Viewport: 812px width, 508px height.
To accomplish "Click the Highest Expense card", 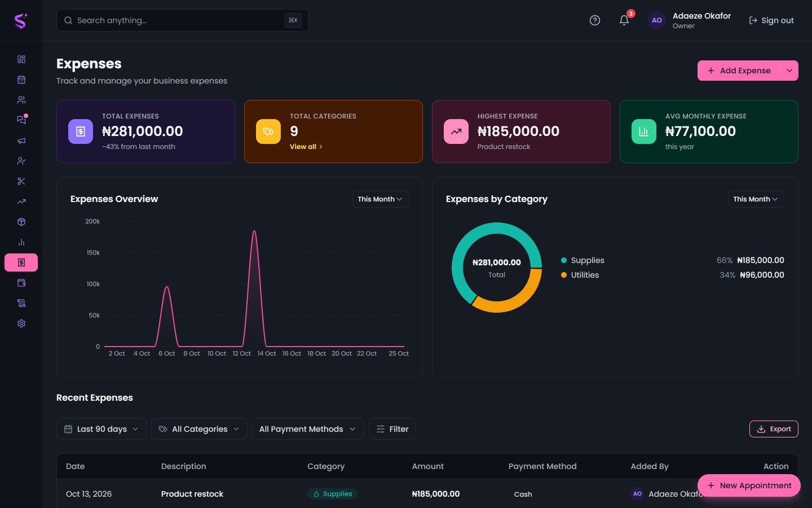I will click(521, 132).
